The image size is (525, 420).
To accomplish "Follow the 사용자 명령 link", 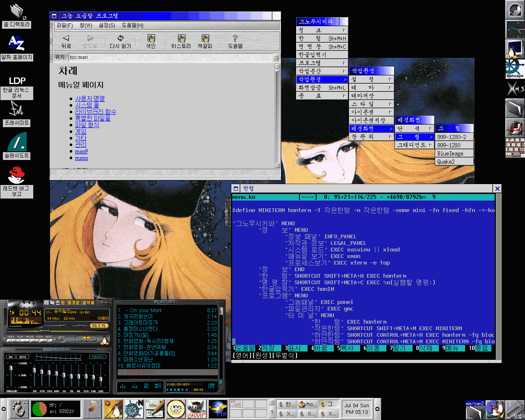I will 90,98.
